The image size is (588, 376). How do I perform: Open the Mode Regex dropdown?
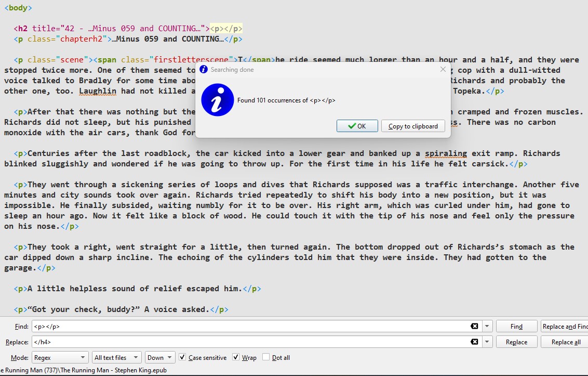tap(60, 357)
